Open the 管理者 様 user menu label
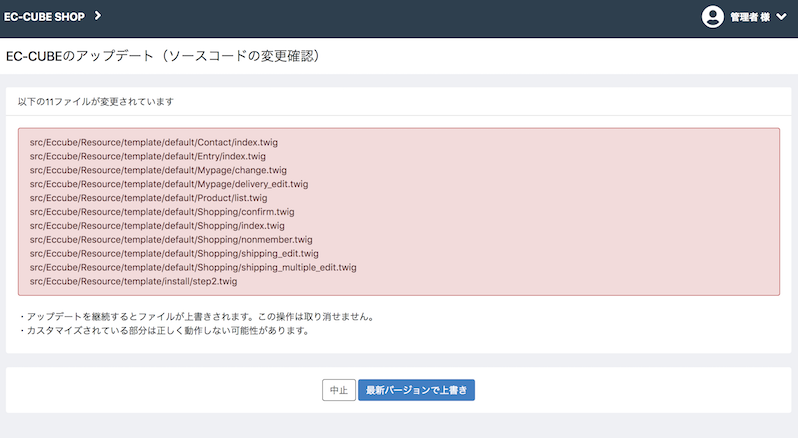This screenshot has height=438, width=798. pos(750,17)
